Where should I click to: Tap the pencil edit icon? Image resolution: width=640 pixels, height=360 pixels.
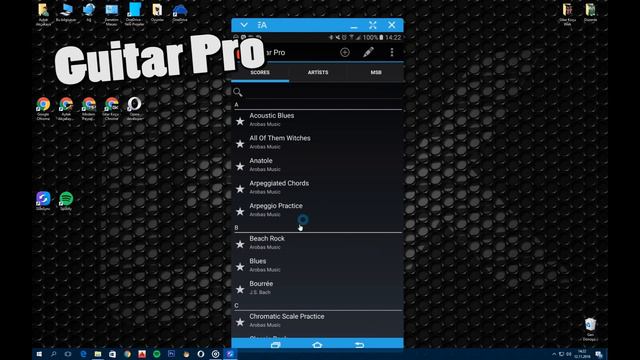pos(368,52)
